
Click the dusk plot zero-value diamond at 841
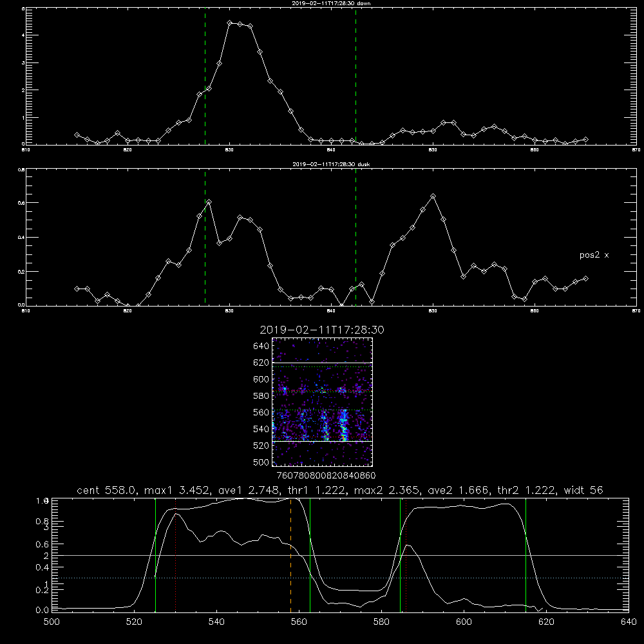point(341,305)
